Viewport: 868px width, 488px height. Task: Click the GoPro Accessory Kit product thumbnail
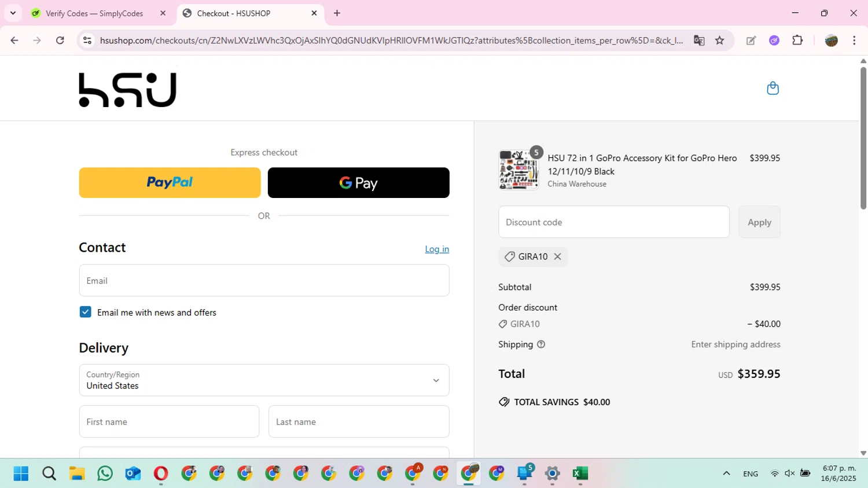[x=518, y=170]
